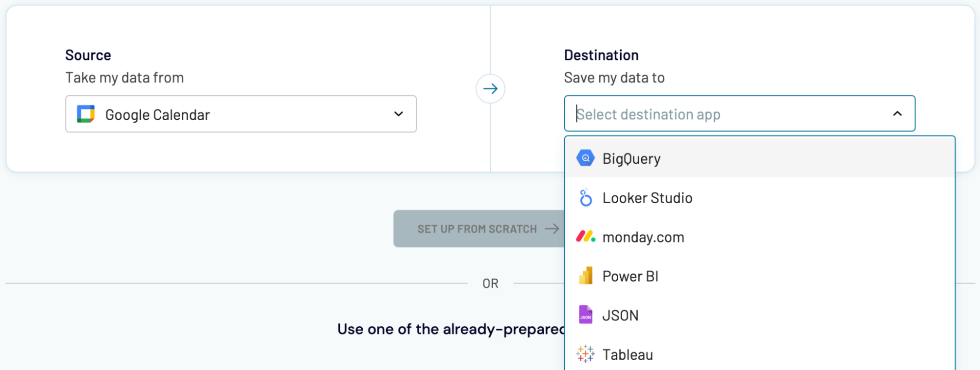Click the BigQuery hexagon icon
Image resolution: width=980 pixels, height=370 pixels.
click(585, 158)
